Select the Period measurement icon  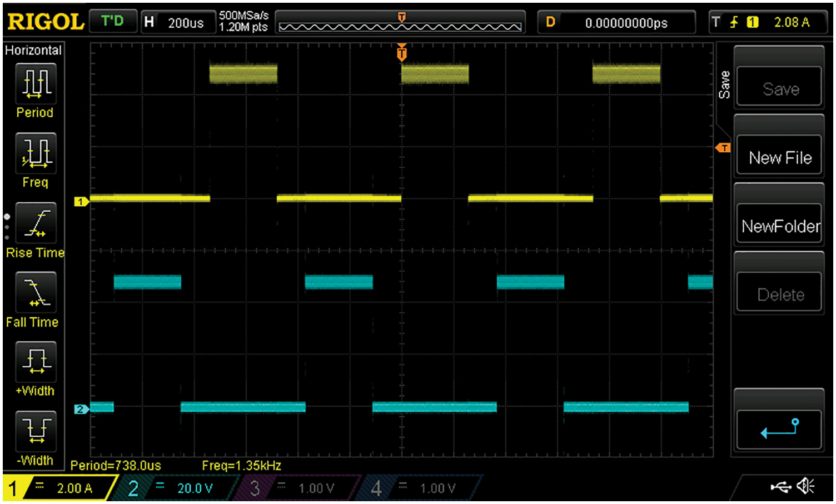click(36, 84)
